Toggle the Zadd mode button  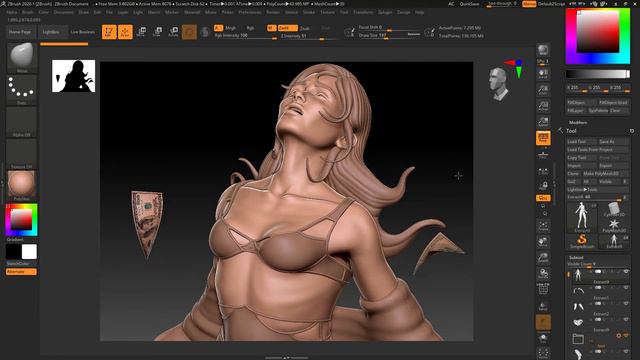[x=287, y=28]
